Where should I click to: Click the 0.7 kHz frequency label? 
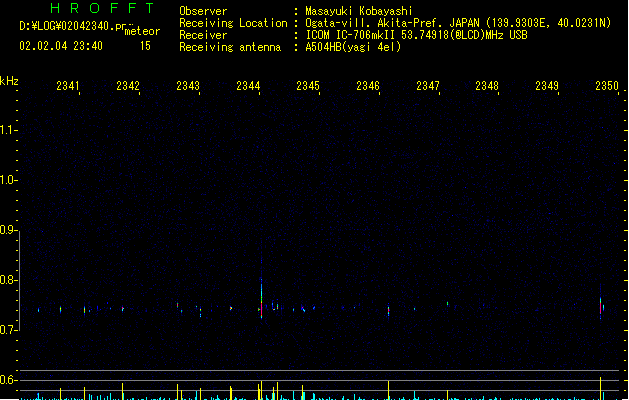click(x=8, y=330)
